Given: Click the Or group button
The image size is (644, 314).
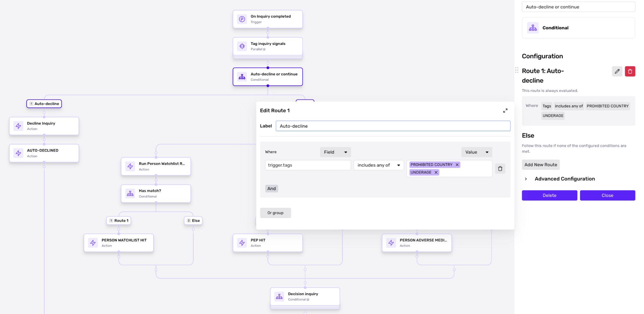Looking at the screenshot, I should coord(275,213).
